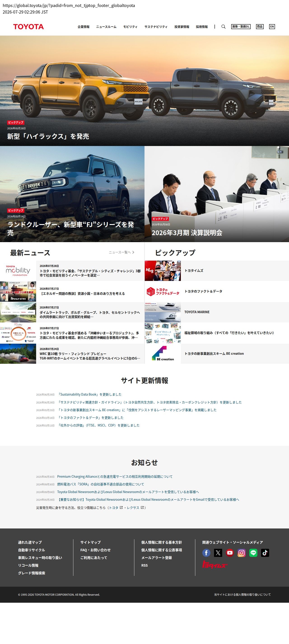Click the 自動車リサイクル footer link
The width and height of the screenshot is (289, 644).
[32, 550]
